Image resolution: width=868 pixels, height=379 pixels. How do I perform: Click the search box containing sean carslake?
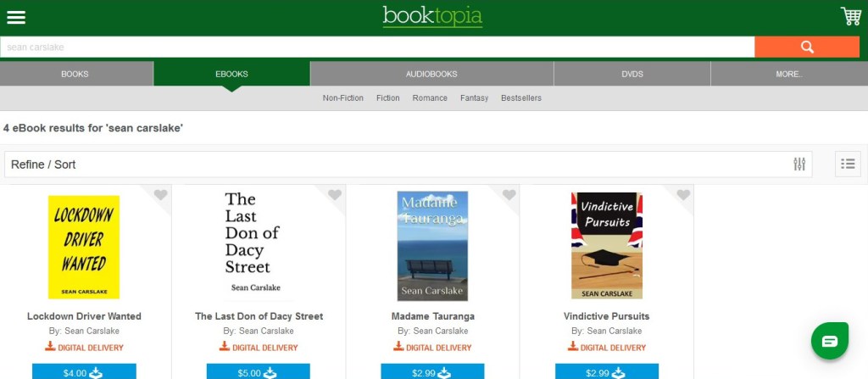[377, 47]
